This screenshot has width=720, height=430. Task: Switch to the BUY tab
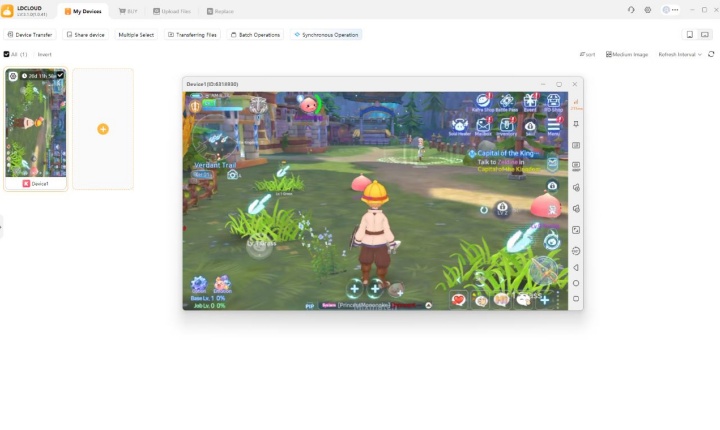pos(128,11)
